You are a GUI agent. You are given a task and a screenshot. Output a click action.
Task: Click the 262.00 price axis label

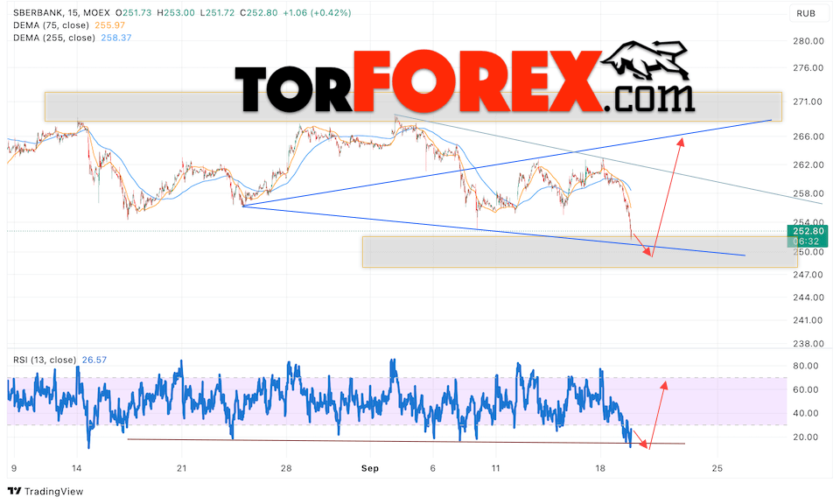(x=808, y=164)
